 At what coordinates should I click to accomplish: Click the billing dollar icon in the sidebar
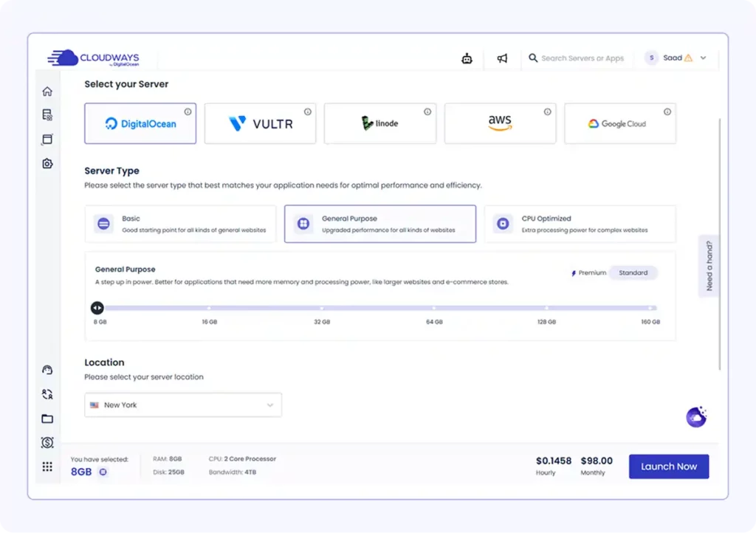click(x=47, y=442)
